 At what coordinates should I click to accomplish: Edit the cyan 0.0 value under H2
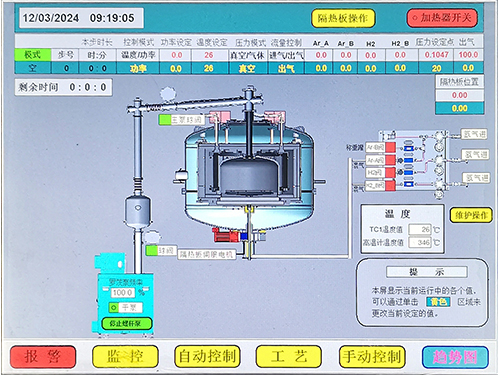click(x=371, y=68)
